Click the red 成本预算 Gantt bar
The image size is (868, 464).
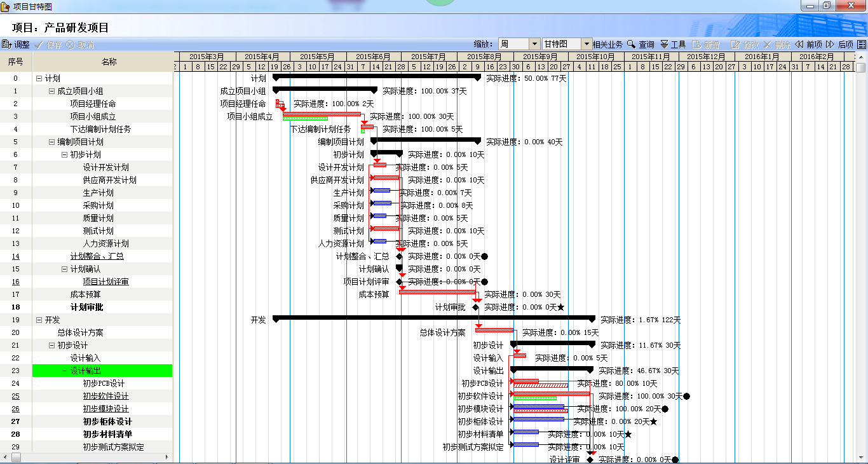coord(437,292)
